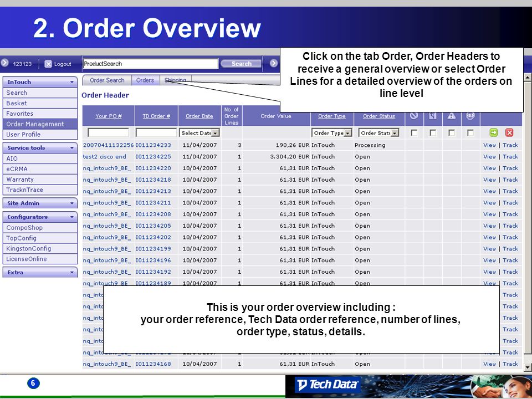
Task: Select Search in the InTouch menu
Action: point(40,93)
